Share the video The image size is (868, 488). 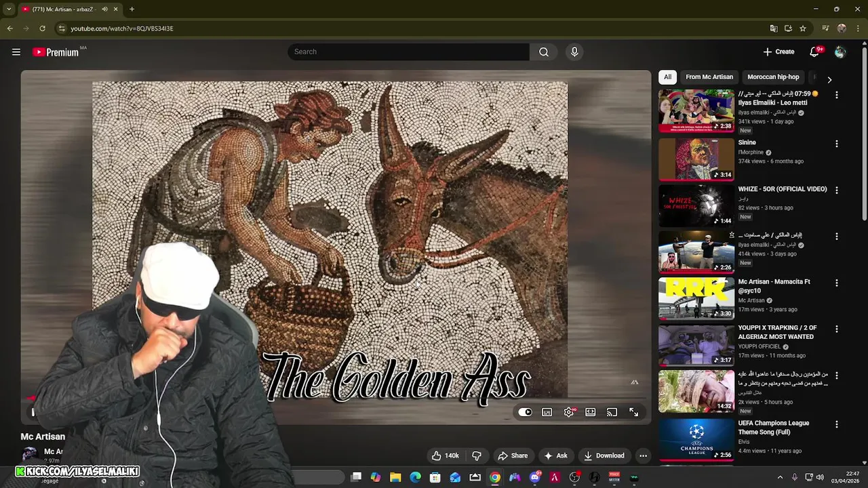pyautogui.click(x=513, y=455)
